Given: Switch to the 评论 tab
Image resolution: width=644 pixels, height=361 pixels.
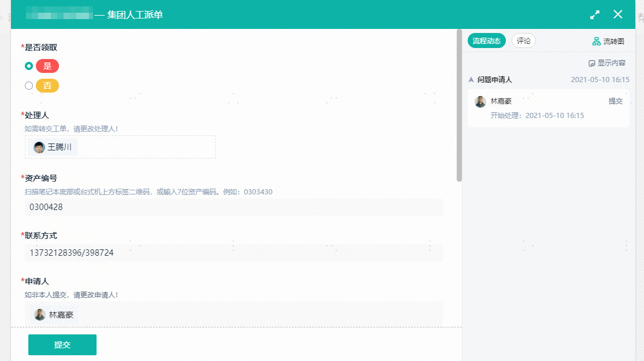Looking at the screenshot, I should point(523,41).
